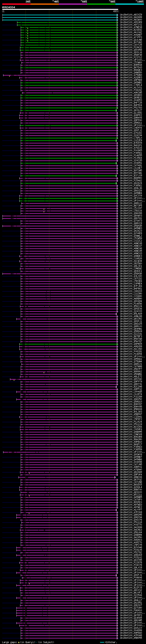146x644 pixels.
Task: Select the UniRef100_A1YYP7 label
Action: 131,510
